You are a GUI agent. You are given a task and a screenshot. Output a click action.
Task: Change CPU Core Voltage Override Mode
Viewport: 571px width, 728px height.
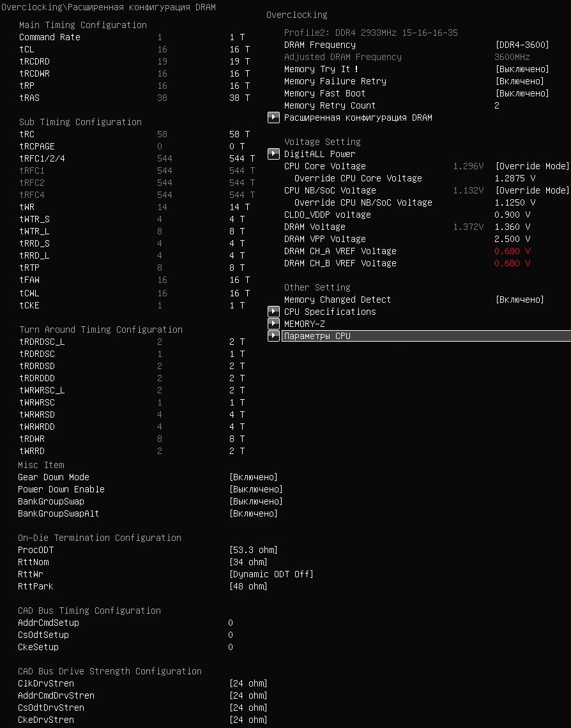point(531,166)
